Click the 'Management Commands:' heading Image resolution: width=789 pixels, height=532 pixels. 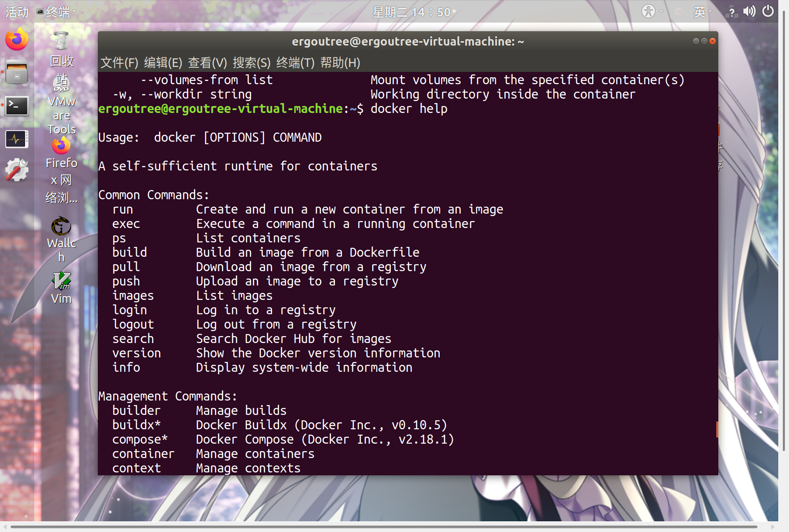tap(168, 396)
